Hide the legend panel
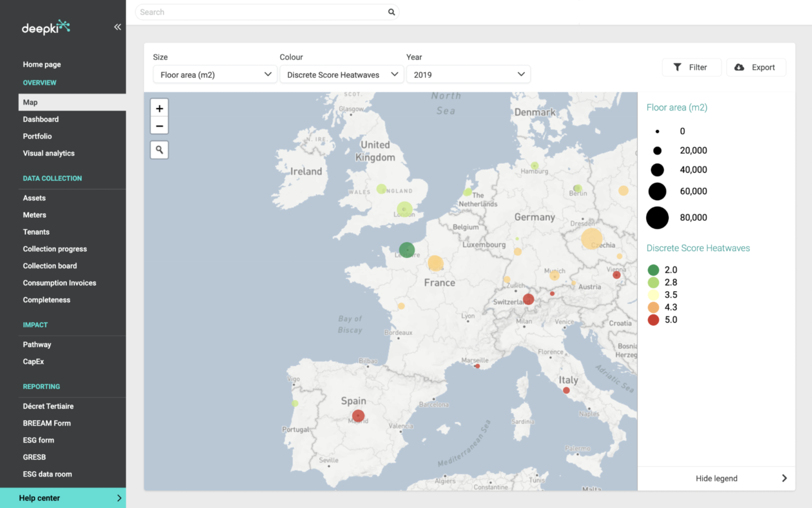This screenshot has height=508, width=812. tap(717, 478)
